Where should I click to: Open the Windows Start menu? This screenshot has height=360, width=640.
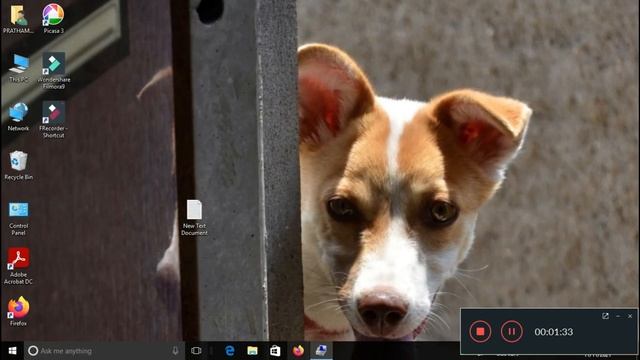pos(12,351)
